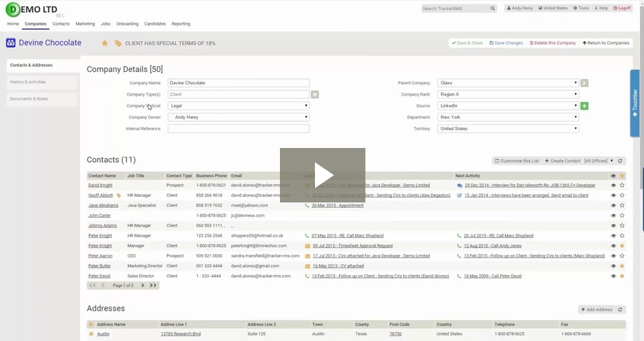Switch to History & Activities tab
Viewport: 644px width, 341px height.
pyautogui.click(x=42, y=82)
